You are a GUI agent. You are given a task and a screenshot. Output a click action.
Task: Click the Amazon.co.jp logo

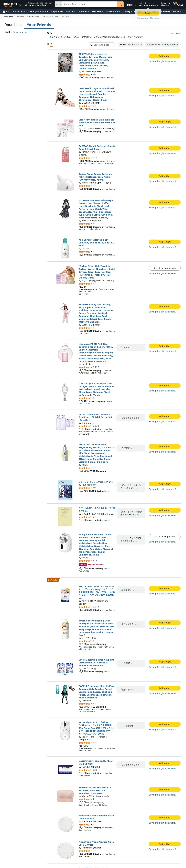(x=12, y=4)
